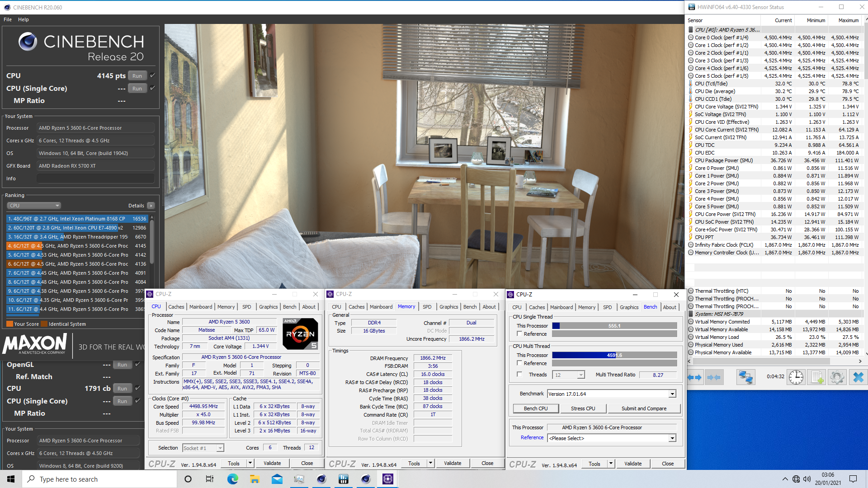Toggle Multi Thread Reference checkbox in CPU-Z
The width and height of the screenshot is (868, 488).
[x=519, y=363]
